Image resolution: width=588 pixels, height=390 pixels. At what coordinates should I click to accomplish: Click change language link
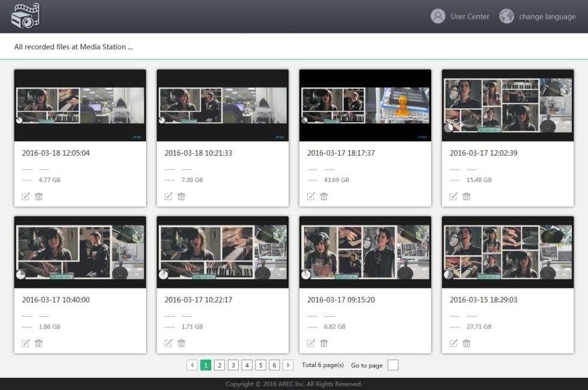click(x=547, y=16)
